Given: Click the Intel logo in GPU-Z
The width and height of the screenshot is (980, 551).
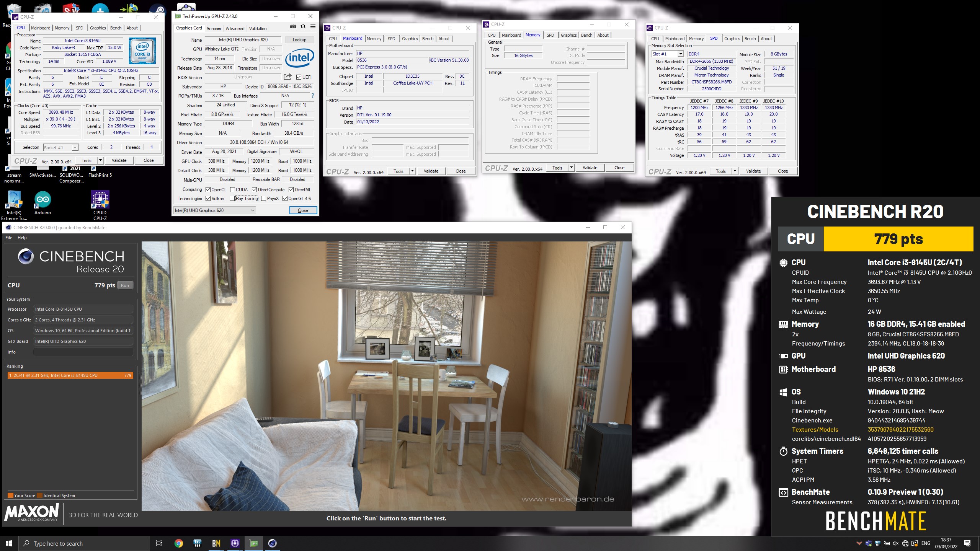Looking at the screenshot, I should (300, 58).
